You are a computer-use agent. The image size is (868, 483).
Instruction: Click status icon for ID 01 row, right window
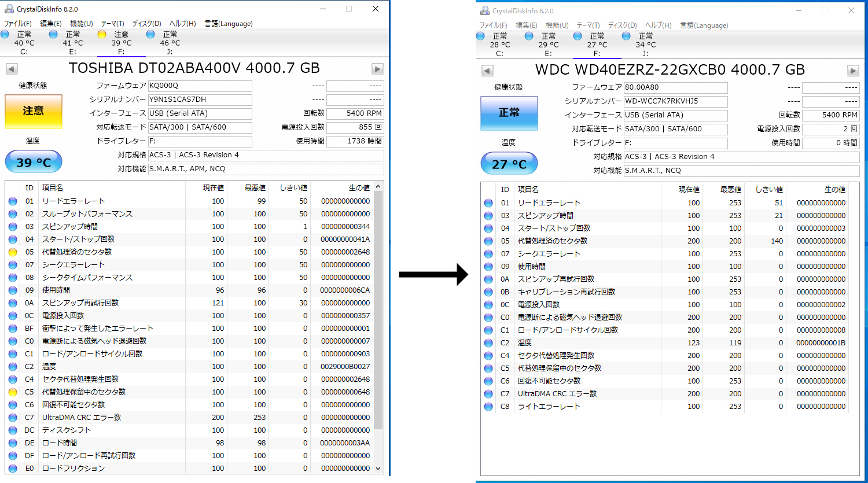(x=488, y=203)
